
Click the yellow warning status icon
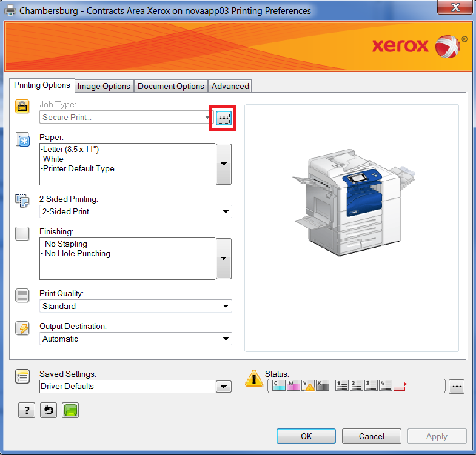pos(254,379)
